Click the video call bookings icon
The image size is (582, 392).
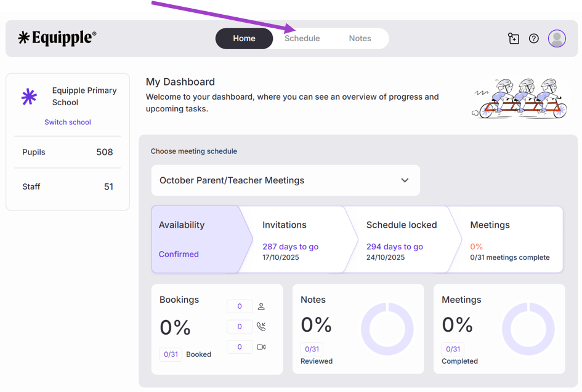coord(261,347)
